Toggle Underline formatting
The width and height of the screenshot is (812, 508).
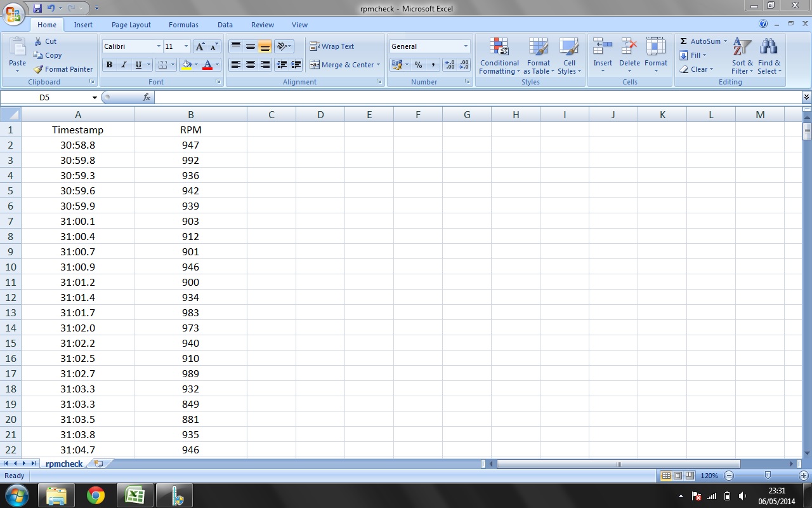138,65
